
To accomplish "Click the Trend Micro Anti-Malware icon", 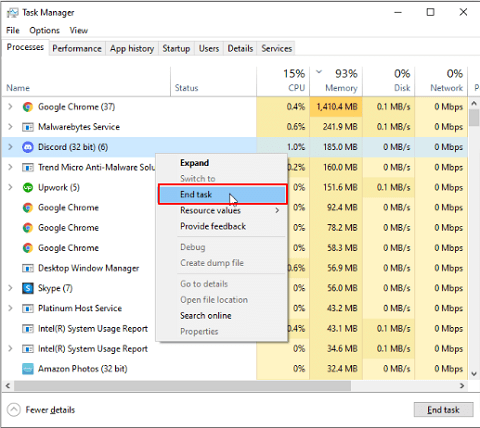I will [x=28, y=167].
